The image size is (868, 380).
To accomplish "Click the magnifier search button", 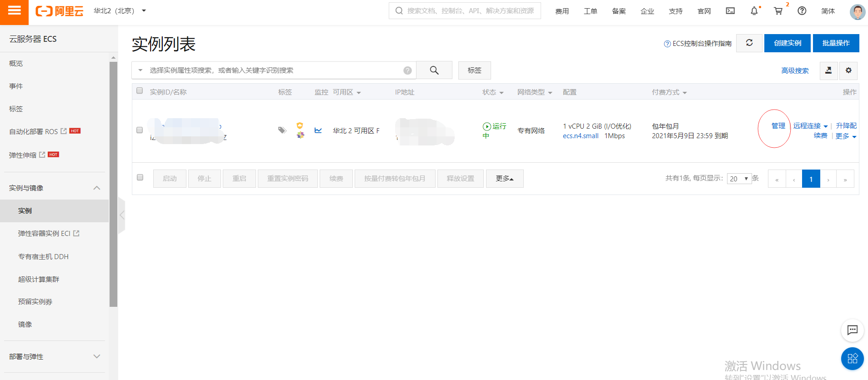I will [x=434, y=70].
